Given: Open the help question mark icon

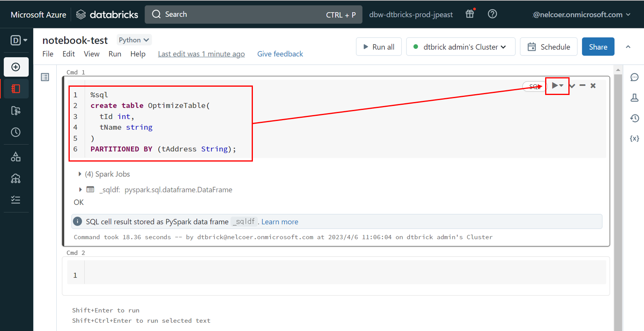Looking at the screenshot, I should coord(492,14).
